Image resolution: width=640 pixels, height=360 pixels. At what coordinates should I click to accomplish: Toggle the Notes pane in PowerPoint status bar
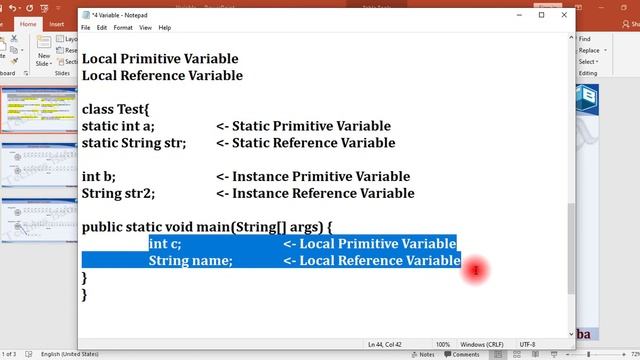[x=423, y=354]
